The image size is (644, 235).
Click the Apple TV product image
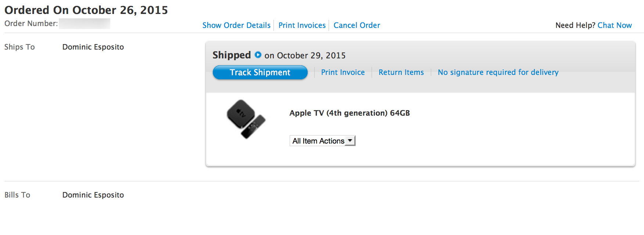coord(246,119)
